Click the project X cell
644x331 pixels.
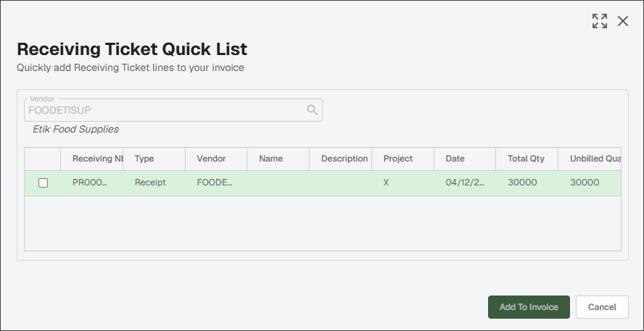tap(403, 183)
